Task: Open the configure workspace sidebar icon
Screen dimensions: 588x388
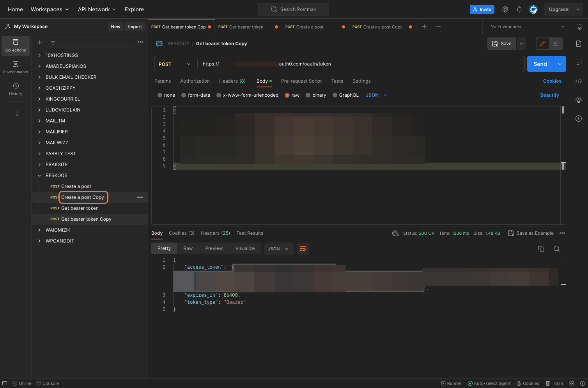Action: tap(16, 113)
